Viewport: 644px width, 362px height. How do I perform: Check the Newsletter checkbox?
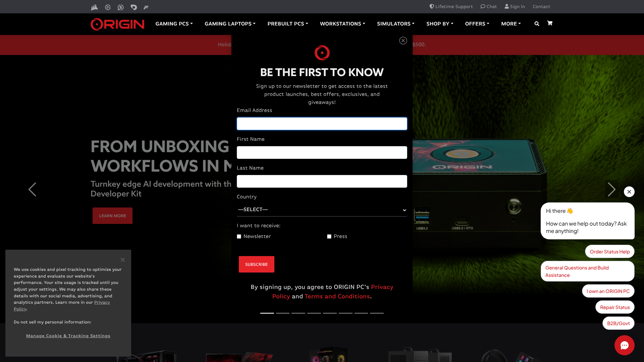tap(239, 237)
